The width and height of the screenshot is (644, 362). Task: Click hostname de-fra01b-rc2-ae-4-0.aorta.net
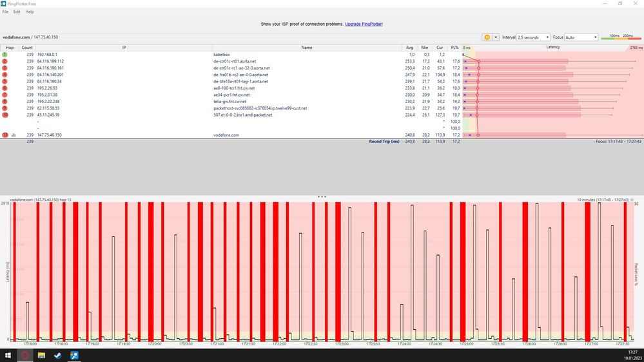240,75
